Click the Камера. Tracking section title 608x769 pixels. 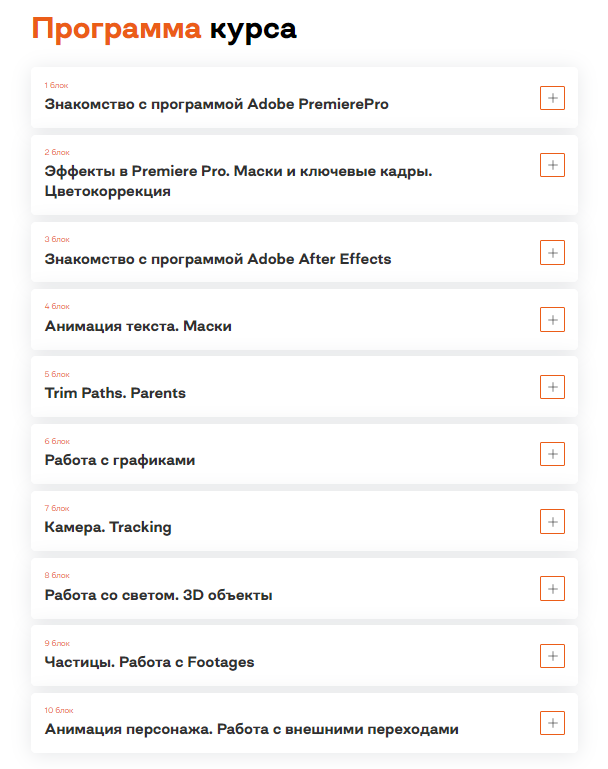[108, 527]
